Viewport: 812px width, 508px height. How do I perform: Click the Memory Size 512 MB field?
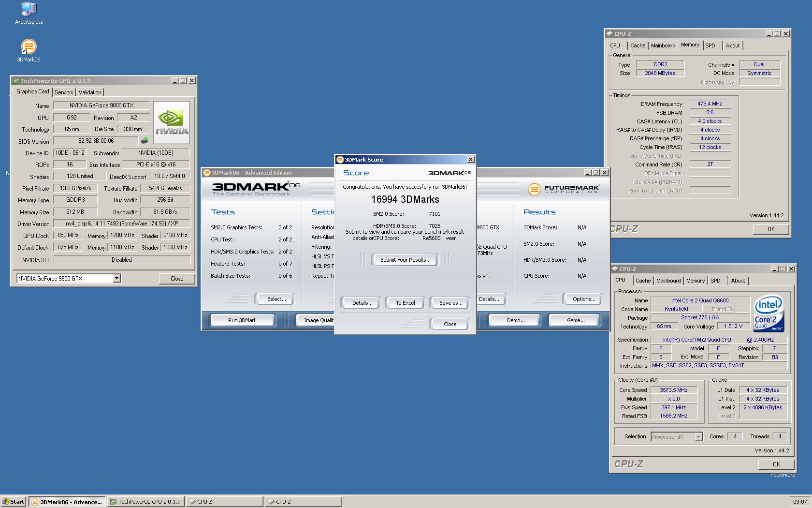[x=75, y=212]
